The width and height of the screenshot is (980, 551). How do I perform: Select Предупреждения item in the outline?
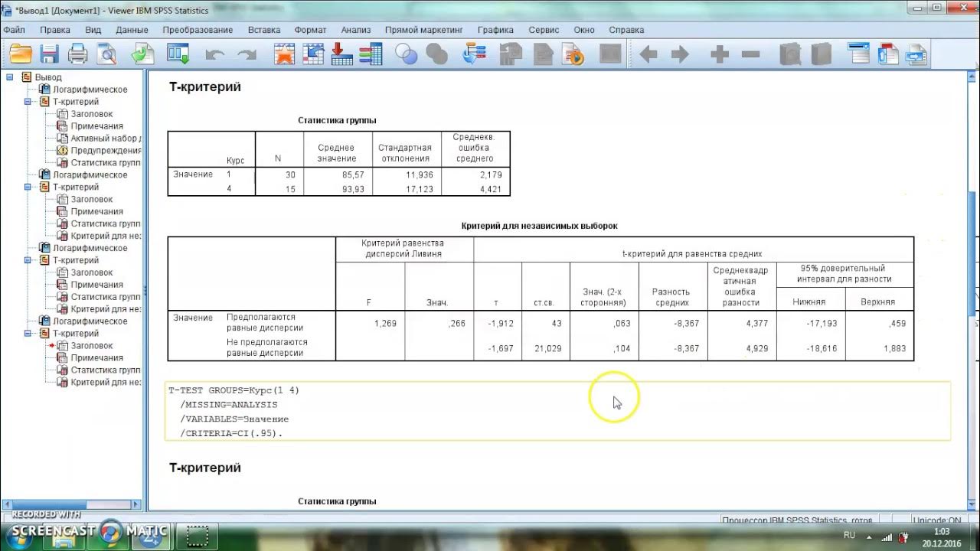(x=106, y=151)
